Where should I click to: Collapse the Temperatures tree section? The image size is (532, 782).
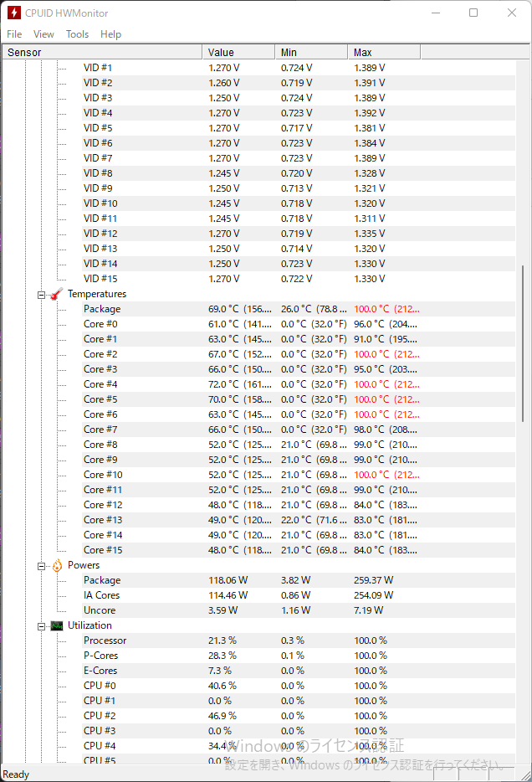coord(41,295)
